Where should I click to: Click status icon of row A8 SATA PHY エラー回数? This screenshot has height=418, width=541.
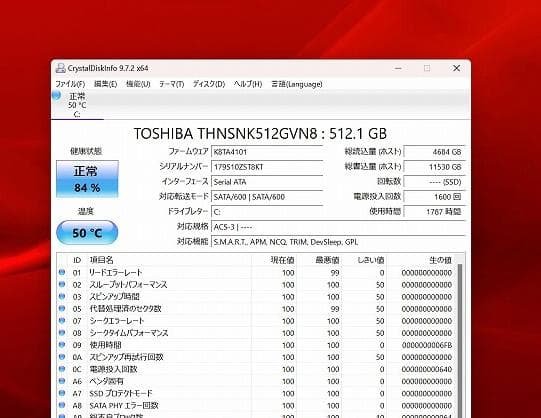pos(62,405)
